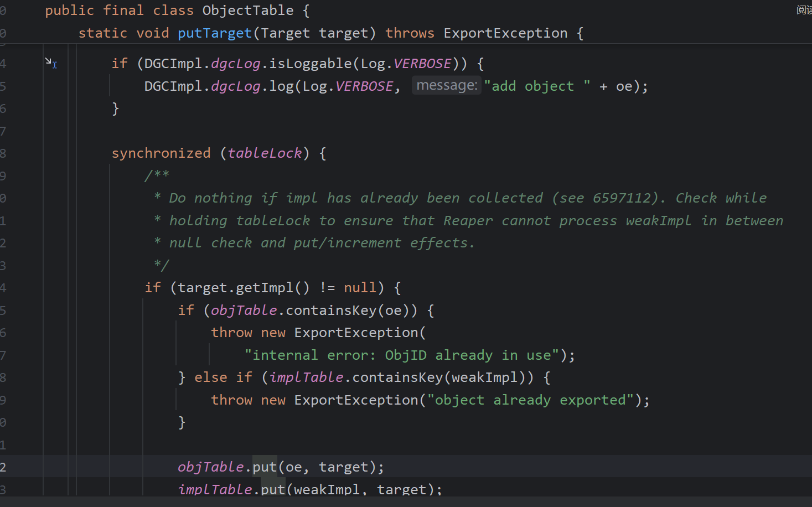The height and width of the screenshot is (507, 812).
Task: Click comment line "null check and put/increment effects."
Action: [x=322, y=243]
